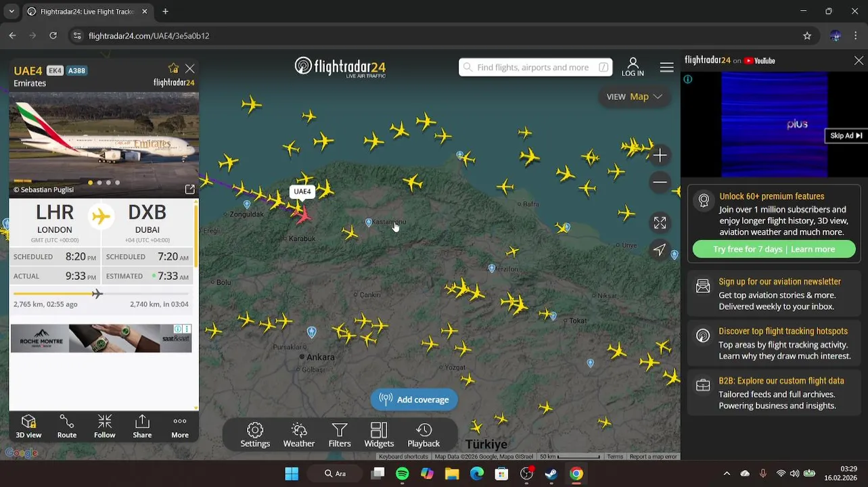Click the EK4 flight number badge

pos(55,70)
